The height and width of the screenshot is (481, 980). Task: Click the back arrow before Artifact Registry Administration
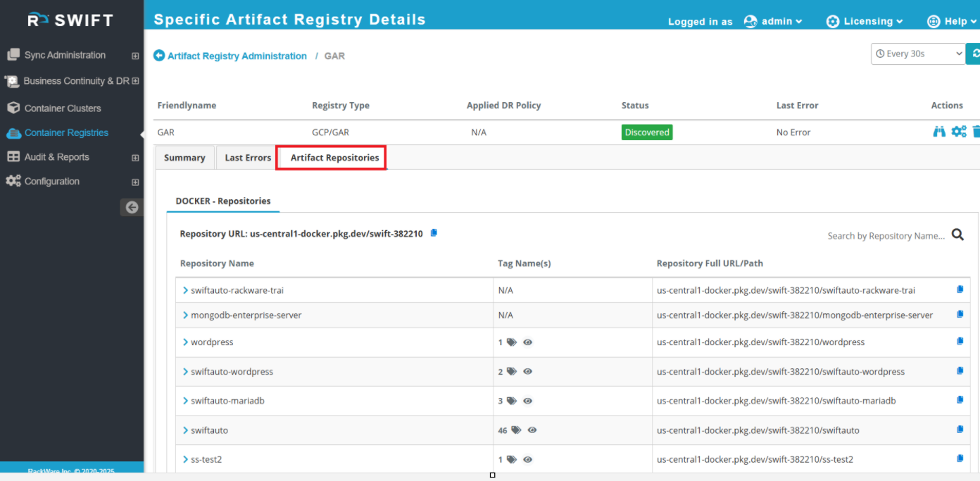159,56
